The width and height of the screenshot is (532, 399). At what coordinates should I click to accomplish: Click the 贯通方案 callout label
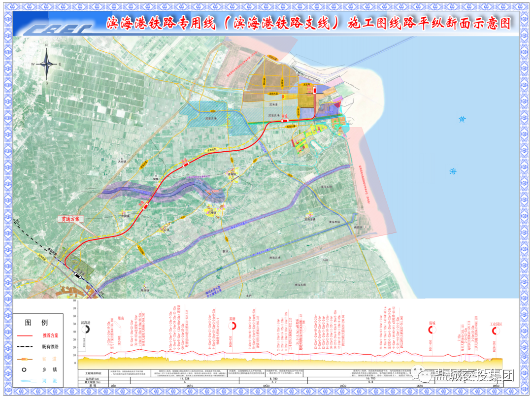pyautogui.click(x=73, y=218)
